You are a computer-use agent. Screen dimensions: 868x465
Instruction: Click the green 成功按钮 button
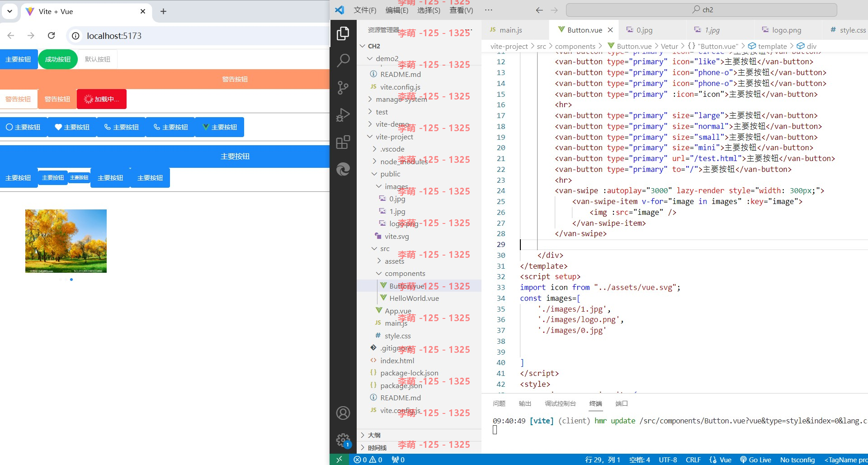[x=58, y=59]
